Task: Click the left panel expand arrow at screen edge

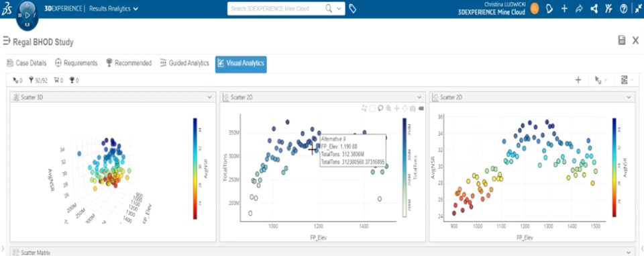Action: pyautogui.click(x=3, y=248)
